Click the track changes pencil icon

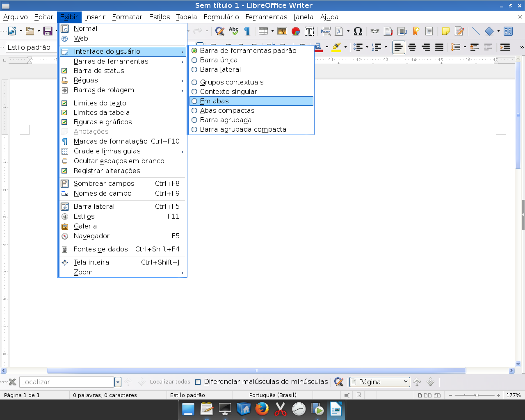[459, 31]
